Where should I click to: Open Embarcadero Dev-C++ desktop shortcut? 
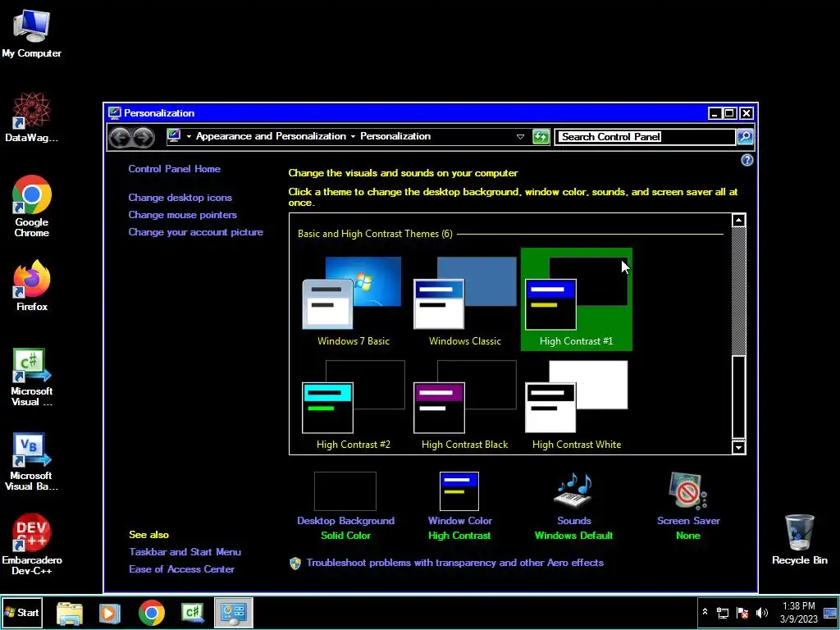pyautogui.click(x=31, y=545)
